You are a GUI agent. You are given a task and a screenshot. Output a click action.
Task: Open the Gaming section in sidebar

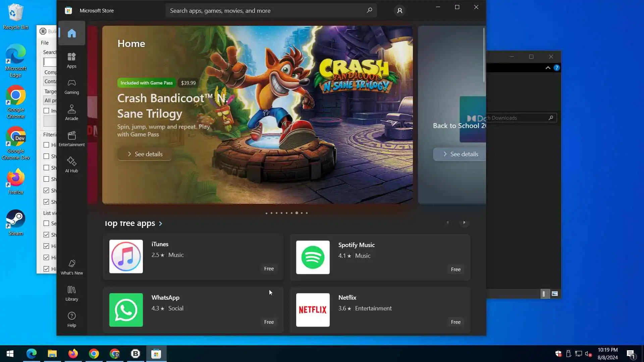[71, 86]
